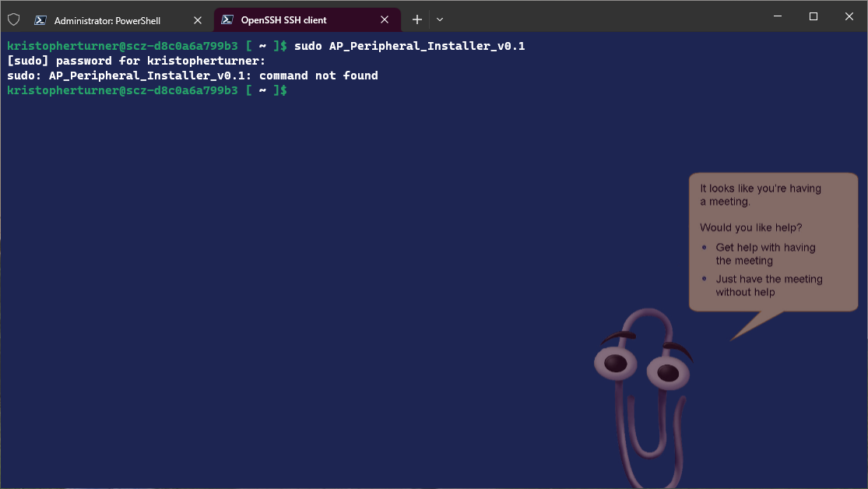868x489 pixels.
Task: Open a new tab with plus button
Action: point(417,19)
